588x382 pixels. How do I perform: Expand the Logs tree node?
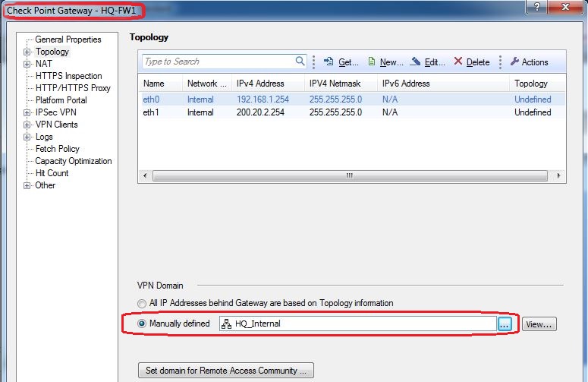[27, 137]
